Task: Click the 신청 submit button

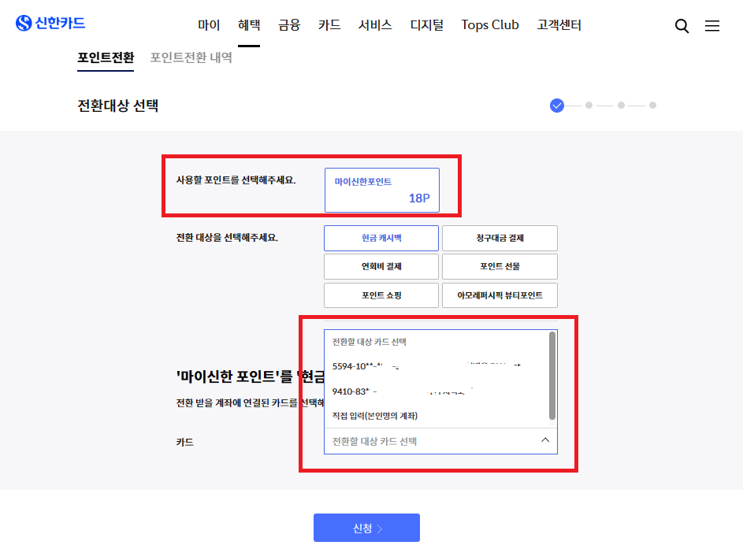Action: point(366,527)
